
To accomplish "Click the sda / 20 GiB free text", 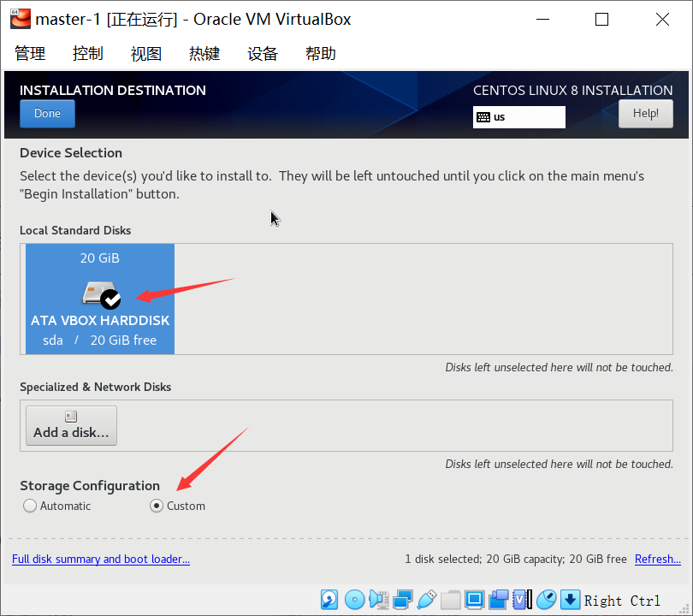I will 100,341.
